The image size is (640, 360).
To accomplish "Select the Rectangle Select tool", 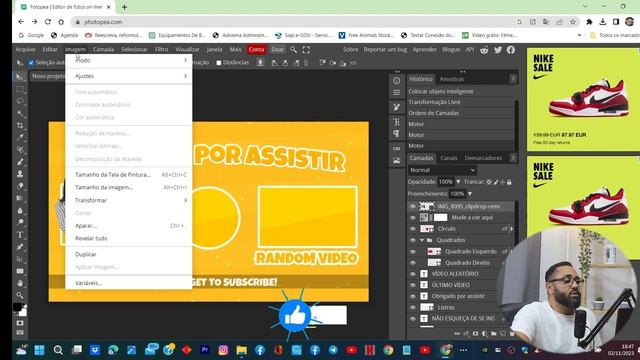I will [x=20, y=89].
